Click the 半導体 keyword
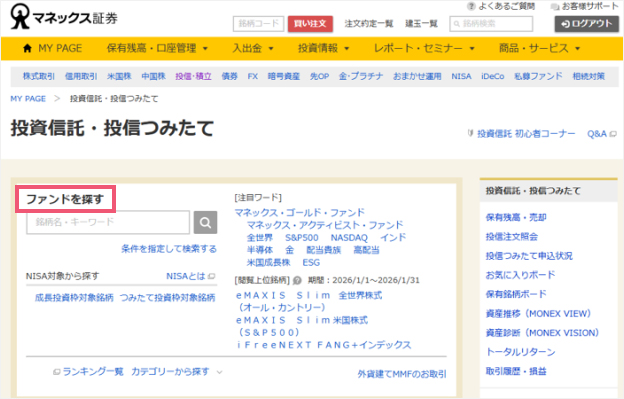Viewport: 624px width, 399px height. pos(260,250)
